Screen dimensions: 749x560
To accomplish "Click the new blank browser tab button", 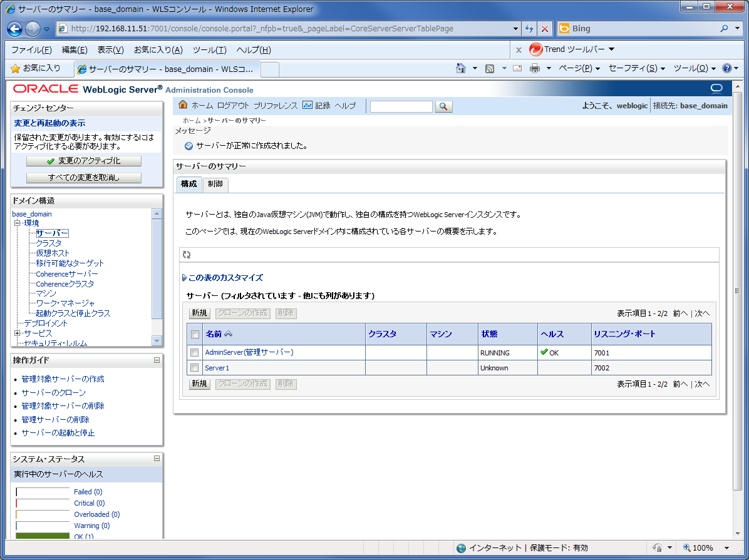I will [270, 69].
